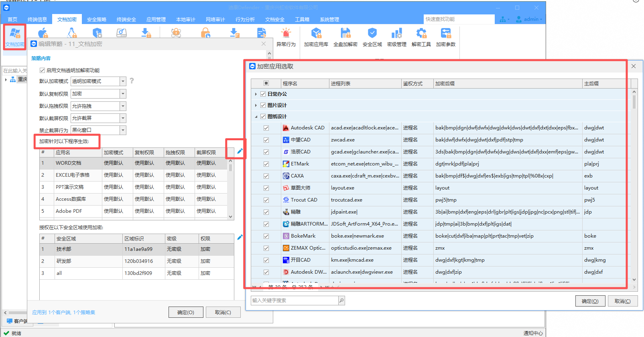Click the BokeMark application icon
The image size is (644, 337).
pos(286,236)
